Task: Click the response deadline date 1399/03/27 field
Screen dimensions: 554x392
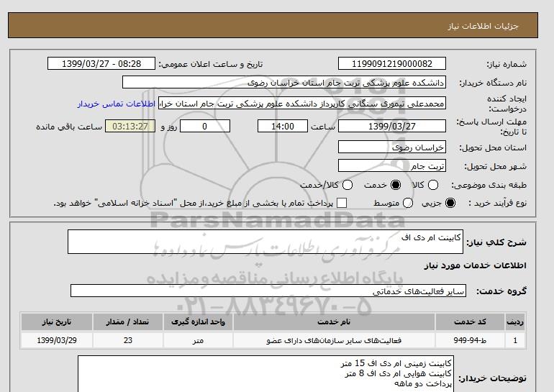Action: (x=392, y=126)
